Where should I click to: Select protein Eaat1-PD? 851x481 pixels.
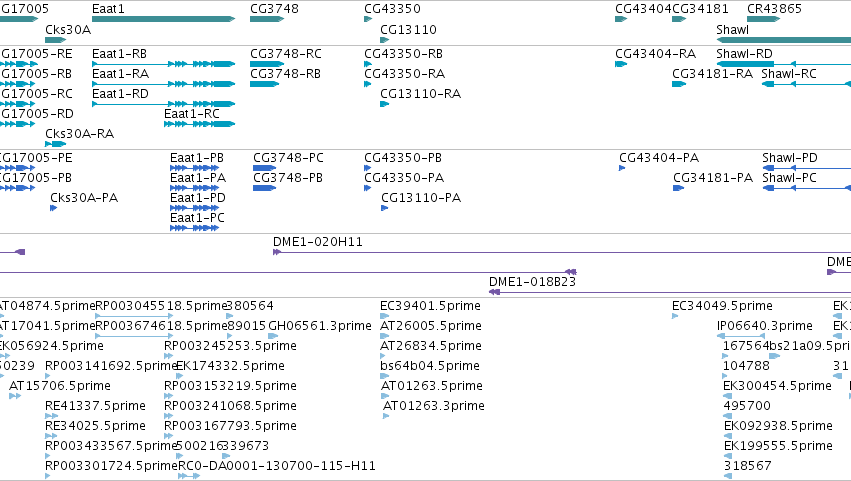(x=198, y=198)
